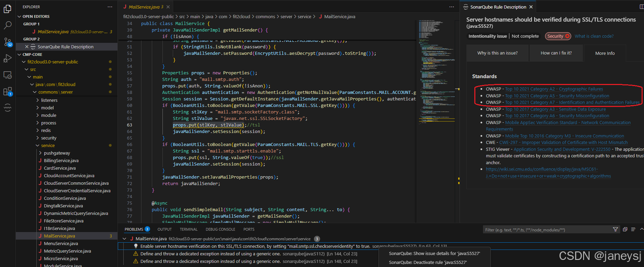Switch to the DEBUG CONSOLE tab
644x267 pixels.
[220, 229]
